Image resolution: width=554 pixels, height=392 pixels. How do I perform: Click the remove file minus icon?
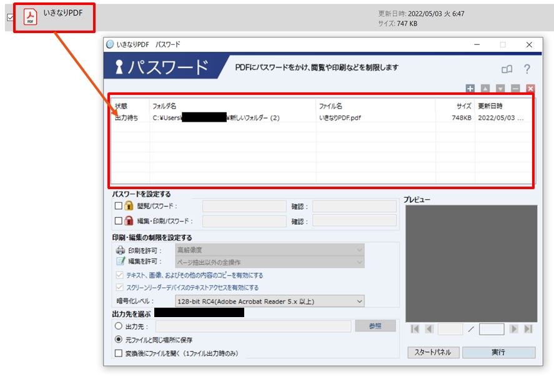515,88
